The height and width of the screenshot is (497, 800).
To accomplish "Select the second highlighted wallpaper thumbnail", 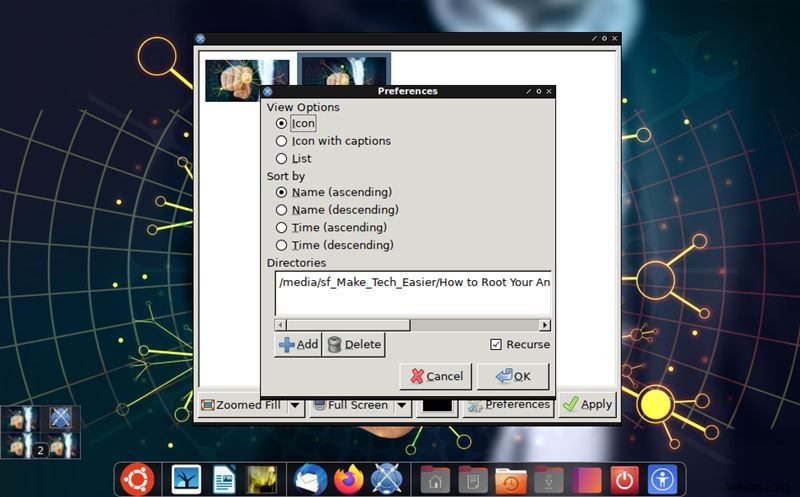I will 344,69.
